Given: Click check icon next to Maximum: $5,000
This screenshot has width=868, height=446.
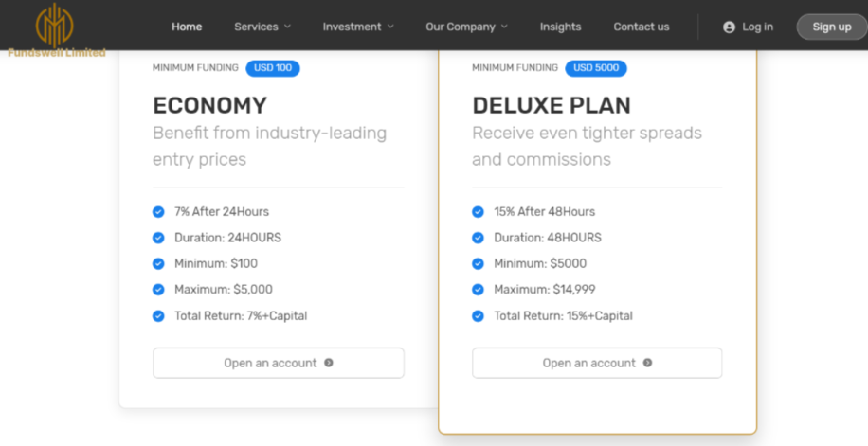Looking at the screenshot, I should (158, 290).
